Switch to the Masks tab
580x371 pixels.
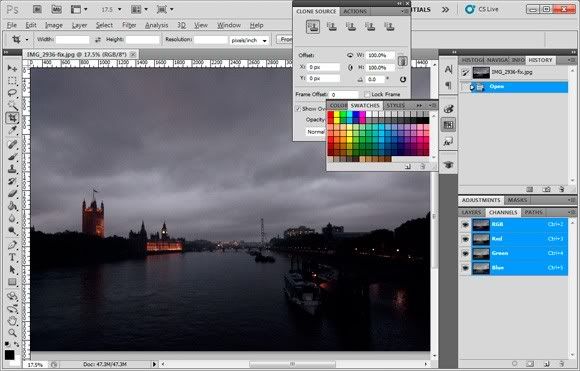[x=517, y=200]
